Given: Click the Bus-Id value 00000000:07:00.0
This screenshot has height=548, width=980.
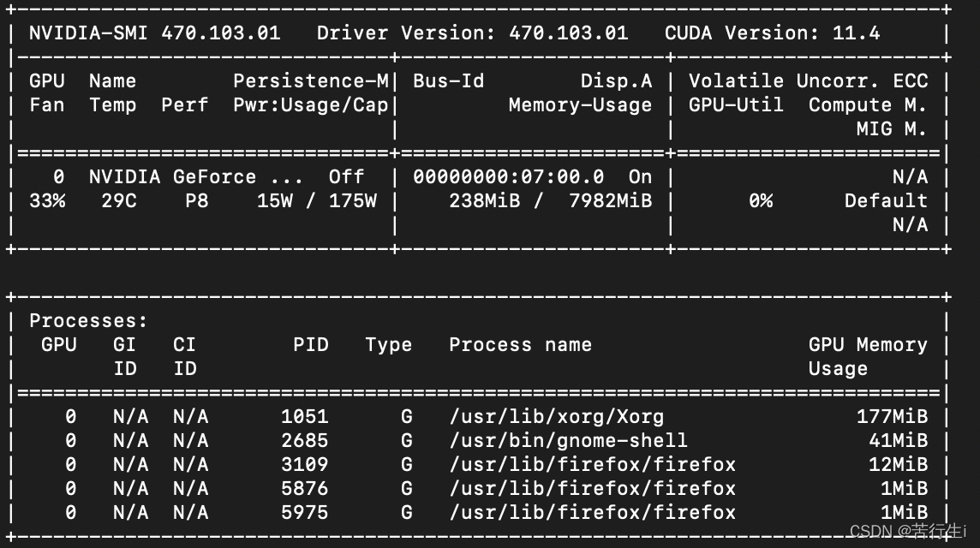Looking at the screenshot, I should 509,177.
